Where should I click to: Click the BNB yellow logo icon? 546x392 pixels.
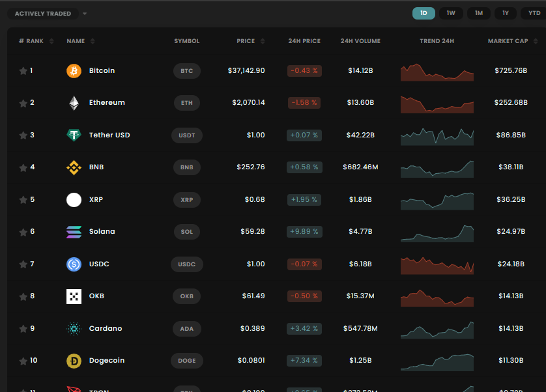(x=74, y=167)
